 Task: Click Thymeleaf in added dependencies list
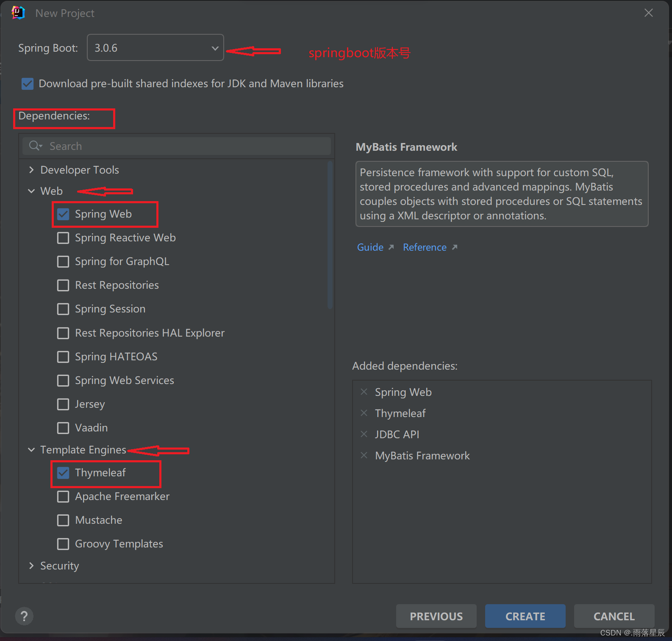pyautogui.click(x=400, y=413)
